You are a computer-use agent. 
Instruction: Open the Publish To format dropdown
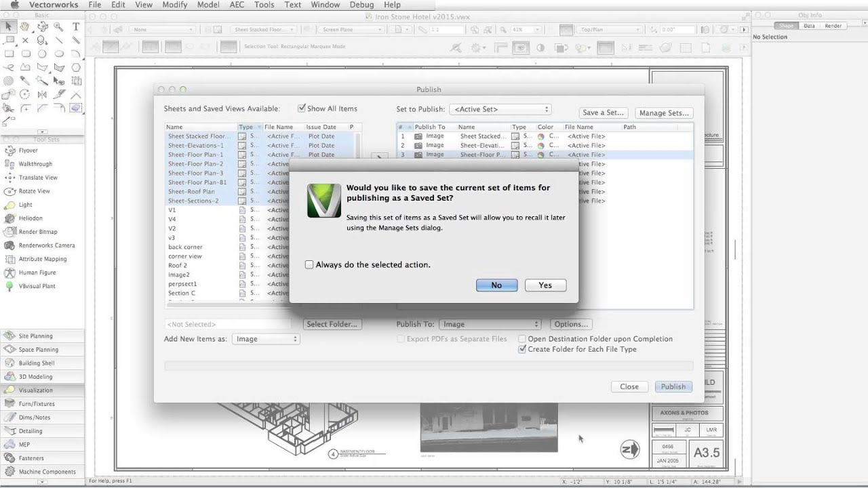(x=490, y=324)
